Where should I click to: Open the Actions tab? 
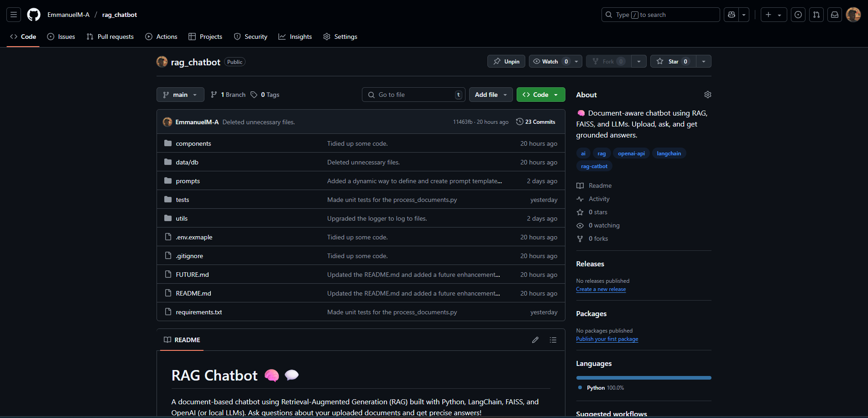pyautogui.click(x=161, y=37)
